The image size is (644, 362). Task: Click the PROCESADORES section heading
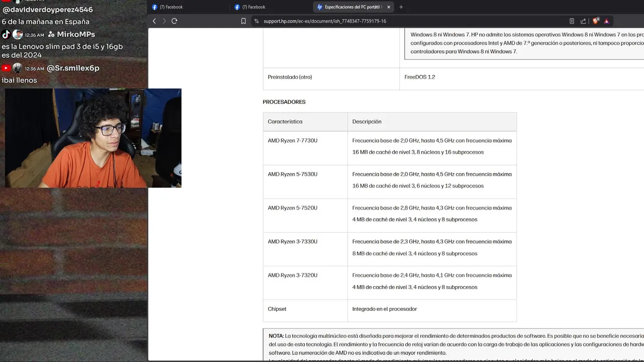(284, 102)
